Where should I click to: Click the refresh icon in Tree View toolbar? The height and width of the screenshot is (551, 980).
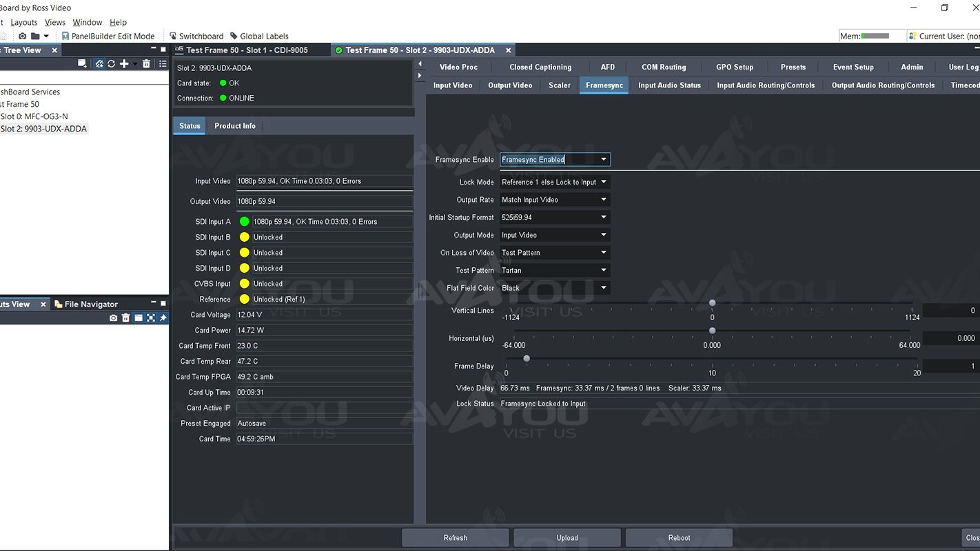click(x=111, y=64)
